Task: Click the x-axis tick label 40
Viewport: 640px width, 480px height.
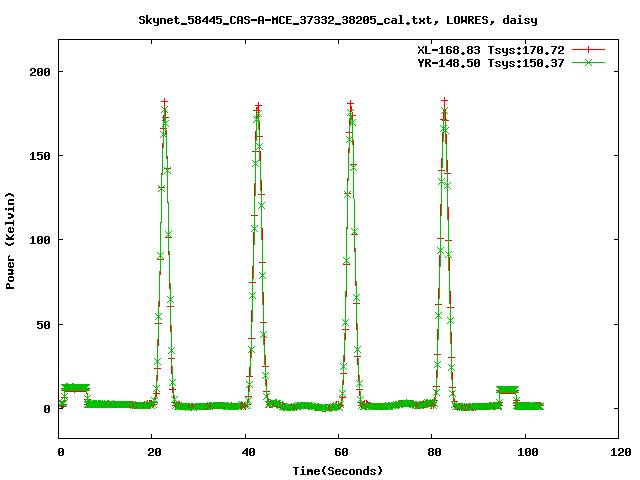Action: point(248,452)
